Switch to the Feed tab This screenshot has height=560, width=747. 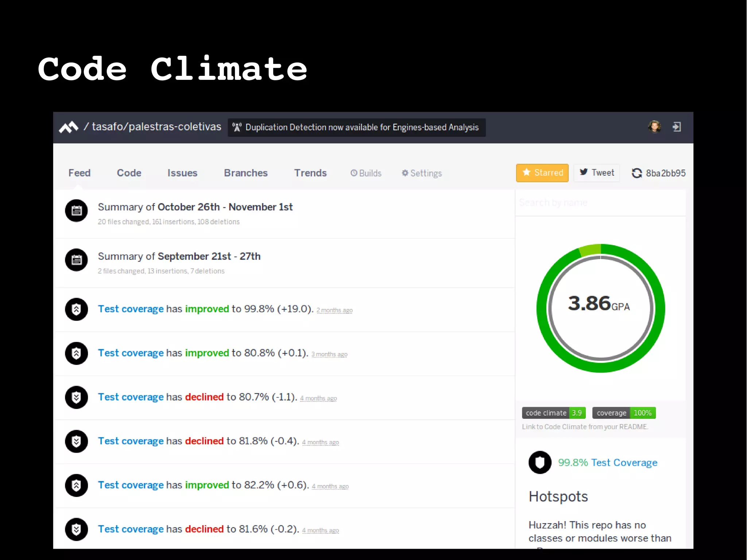tap(80, 173)
